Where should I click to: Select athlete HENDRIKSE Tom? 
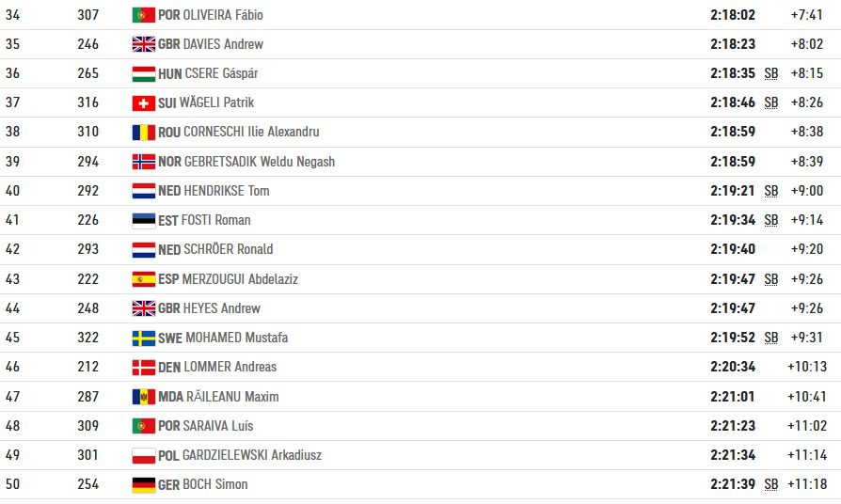tap(227, 191)
